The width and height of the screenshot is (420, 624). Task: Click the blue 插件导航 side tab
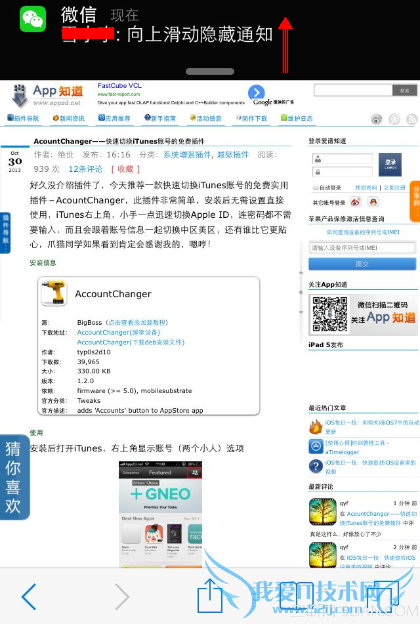tap(5, 233)
